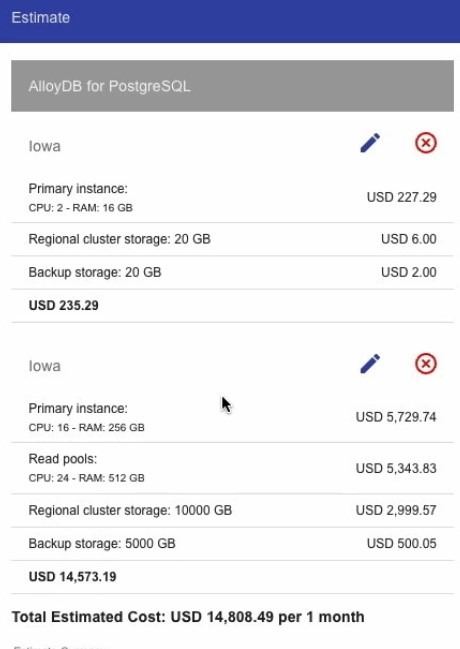Select the CPU: 2 - RAM: 16 GB primary instance
Viewport: 460px width, 649px height.
(232, 197)
